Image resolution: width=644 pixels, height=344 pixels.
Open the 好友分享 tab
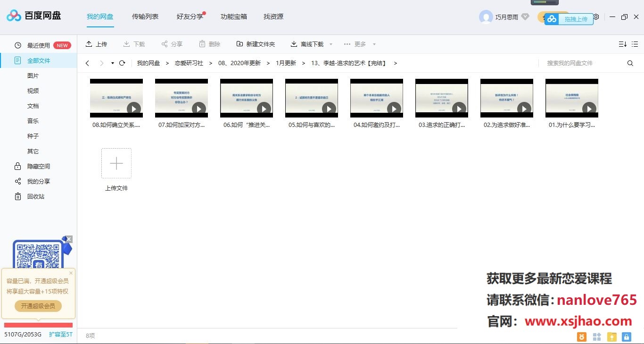189,17
